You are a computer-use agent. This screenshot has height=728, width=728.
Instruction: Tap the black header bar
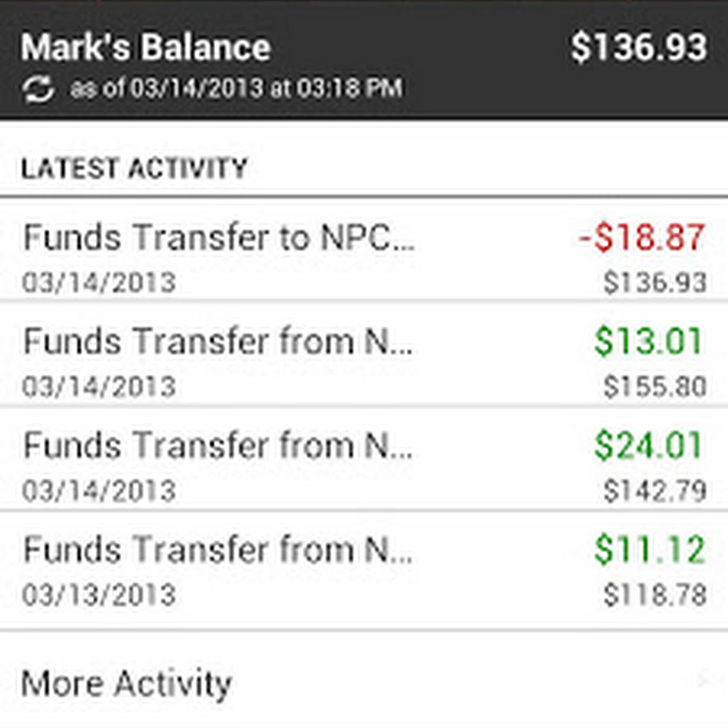click(364, 57)
